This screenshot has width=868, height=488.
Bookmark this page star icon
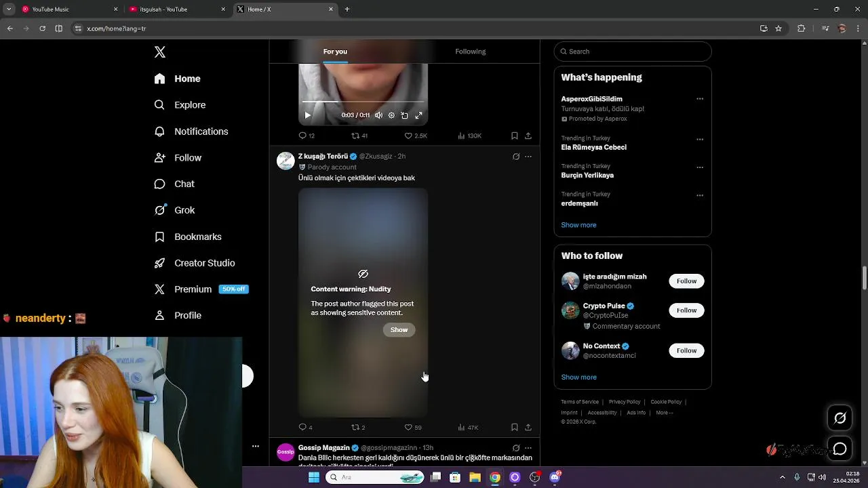coord(778,28)
